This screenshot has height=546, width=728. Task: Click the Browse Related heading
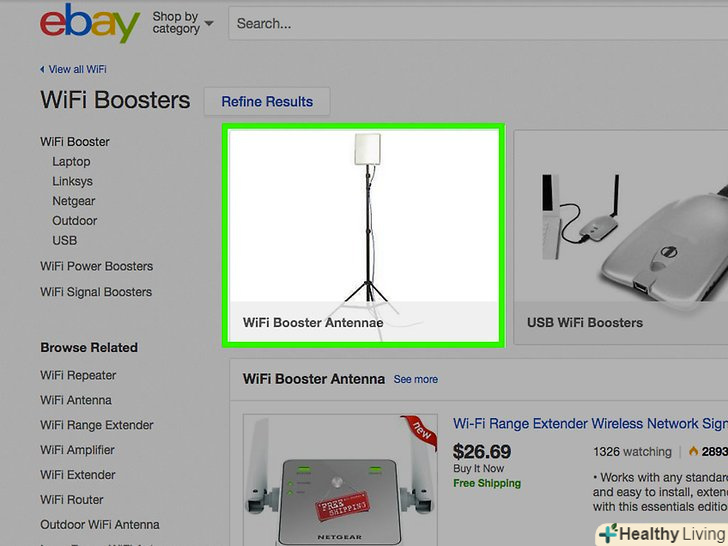(89, 347)
